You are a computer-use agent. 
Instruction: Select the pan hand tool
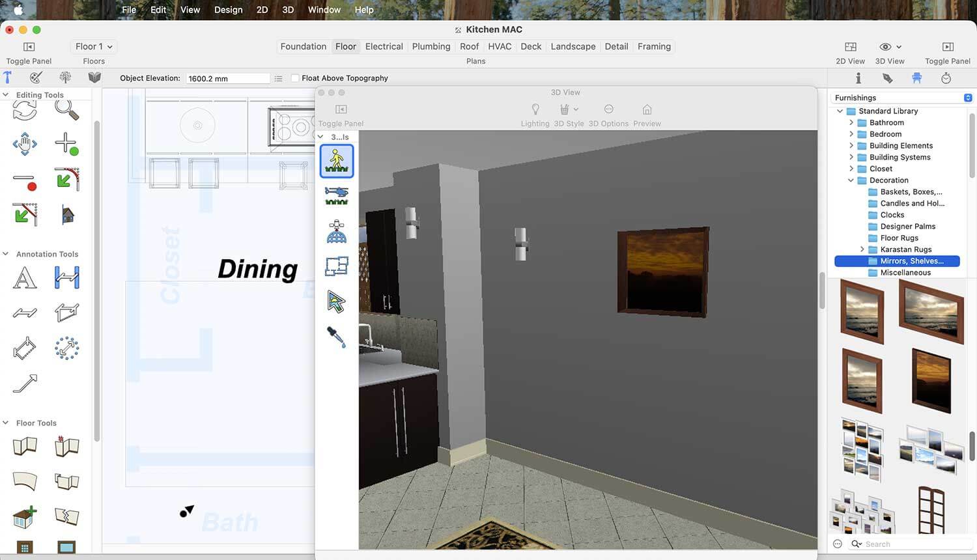point(25,143)
